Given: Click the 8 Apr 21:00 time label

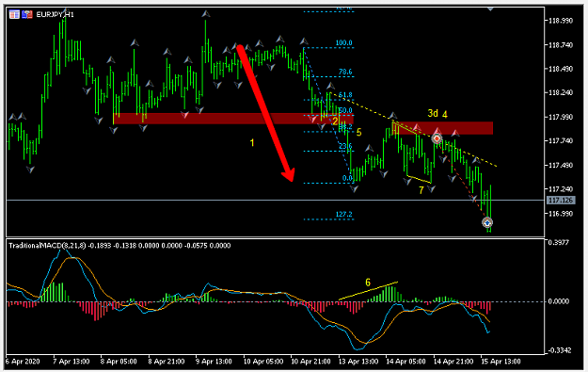Looking at the screenshot, I should [167, 362].
